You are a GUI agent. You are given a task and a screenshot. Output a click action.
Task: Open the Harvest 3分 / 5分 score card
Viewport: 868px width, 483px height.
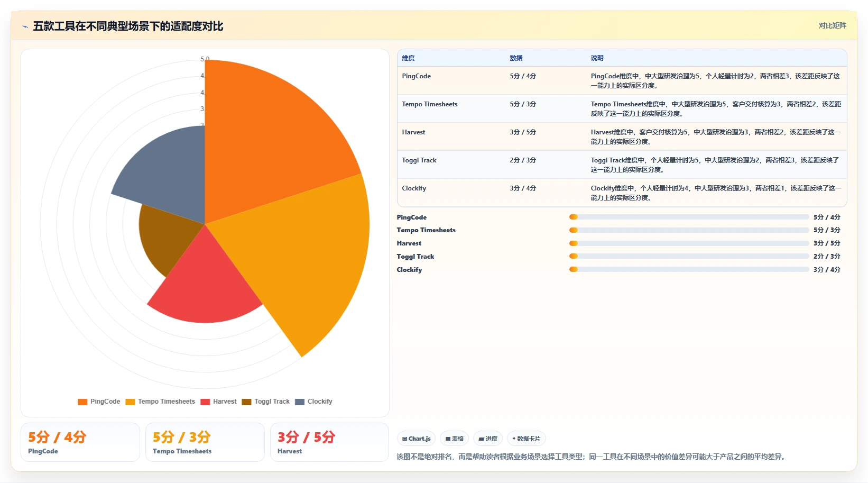click(329, 442)
